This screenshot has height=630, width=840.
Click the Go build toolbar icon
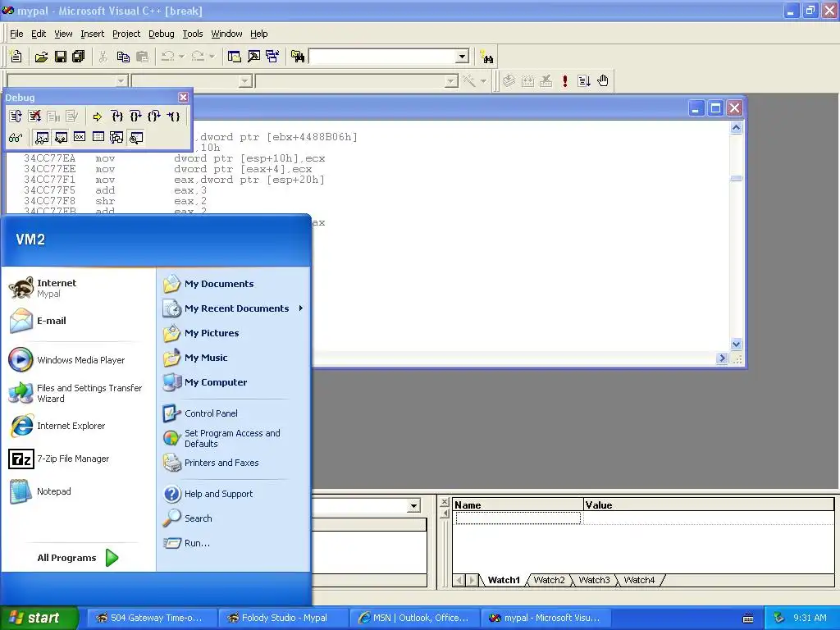(x=584, y=81)
